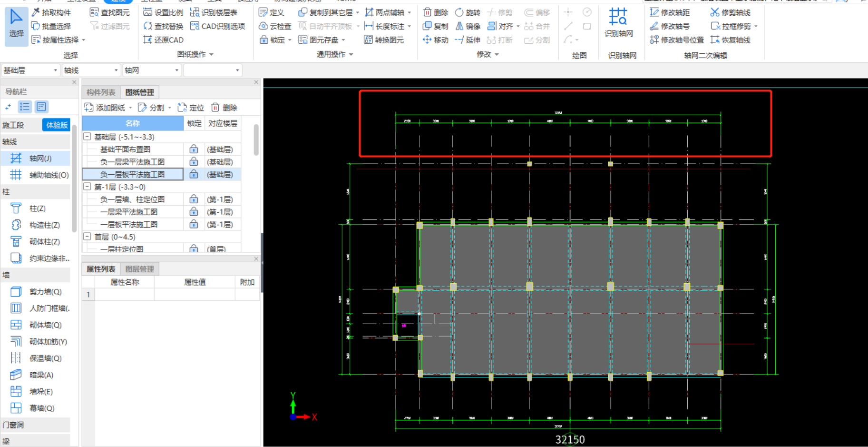Collapse 首层 (0~4.5) tree node

(x=88, y=237)
